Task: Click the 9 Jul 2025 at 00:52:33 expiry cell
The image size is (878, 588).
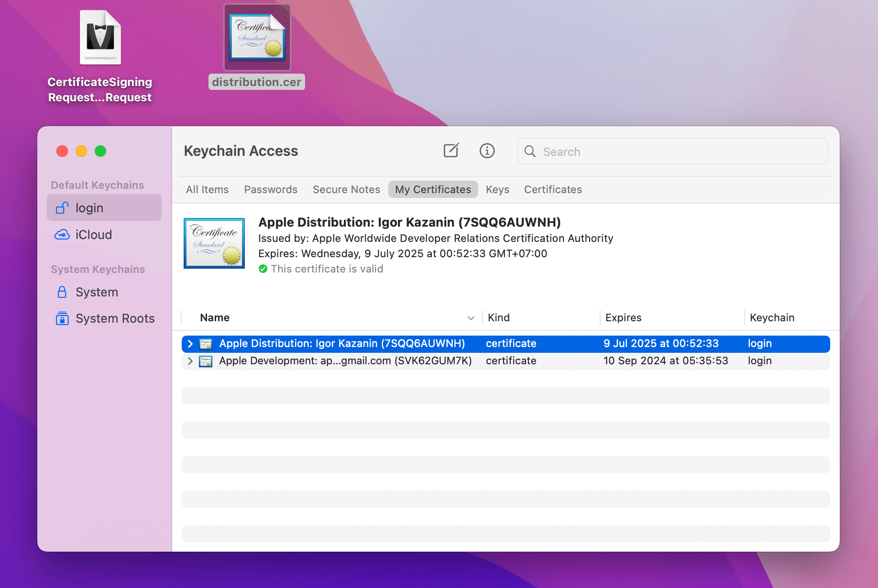Action: pos(661,343)
